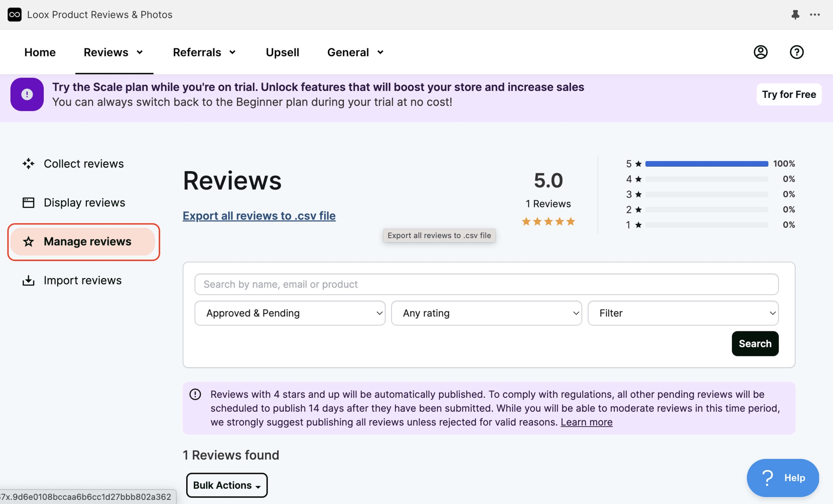Select the Collect reviews sidebar icon
Screen dimensions: 833x504
28,163
